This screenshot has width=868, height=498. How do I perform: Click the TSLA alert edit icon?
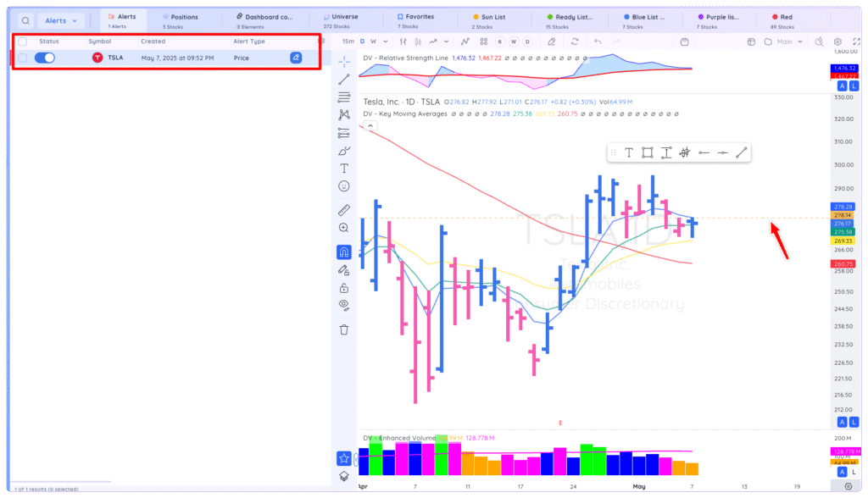pyautogui.click(x=296, y=58)
